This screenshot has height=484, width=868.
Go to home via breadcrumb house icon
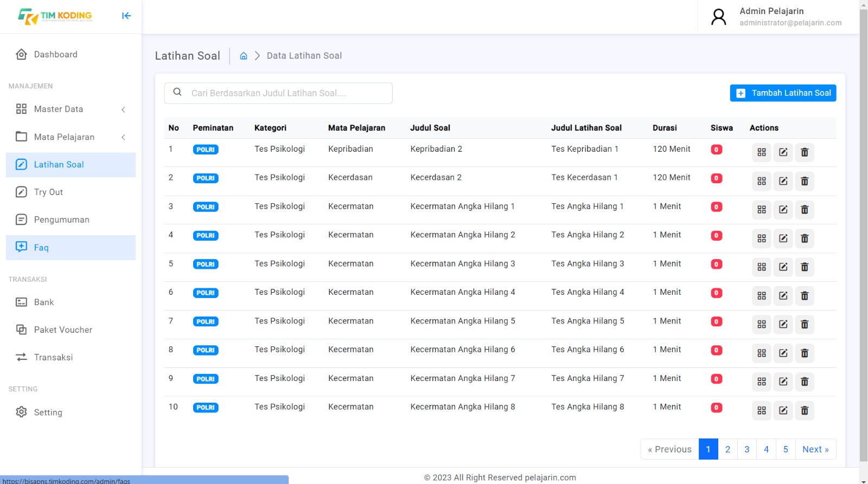244,56
